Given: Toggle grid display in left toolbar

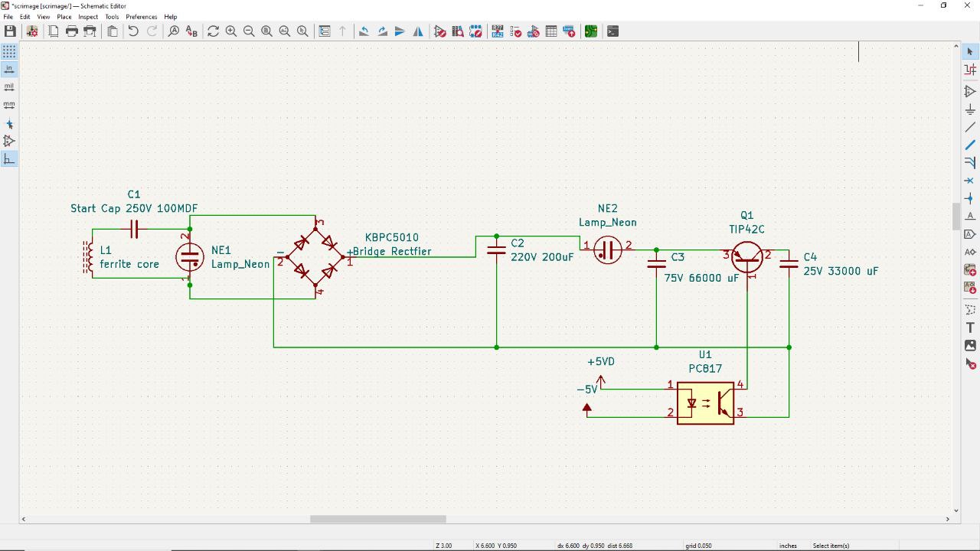Looking at the screenshot, I should tap(9, 51).
